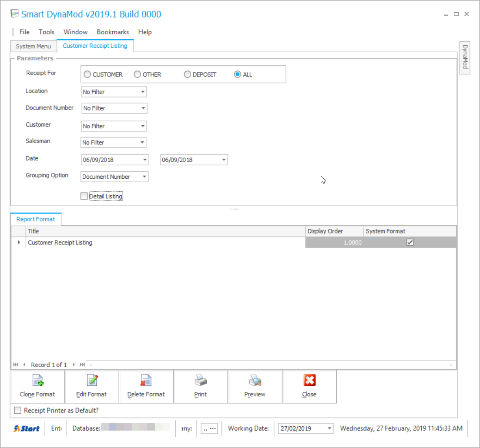Open the Working Date dropdown
The width and height of the screenshot is (480, 448).
coord(329,428)
